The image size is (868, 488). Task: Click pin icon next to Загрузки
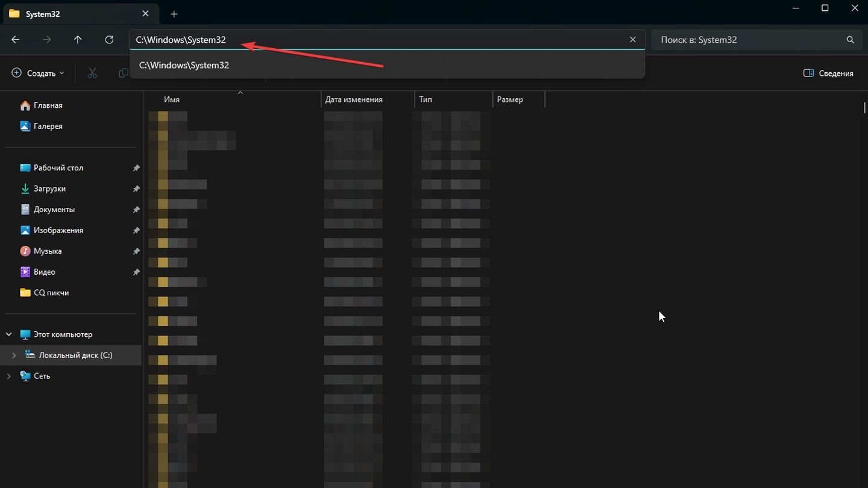pos(136,189)
